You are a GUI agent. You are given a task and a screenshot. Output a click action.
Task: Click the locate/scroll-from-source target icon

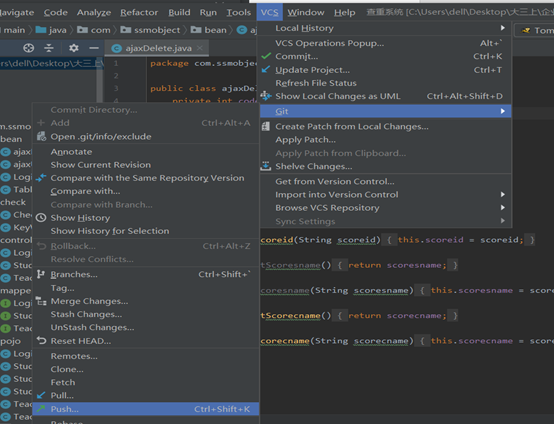click(x=29, y=48)
